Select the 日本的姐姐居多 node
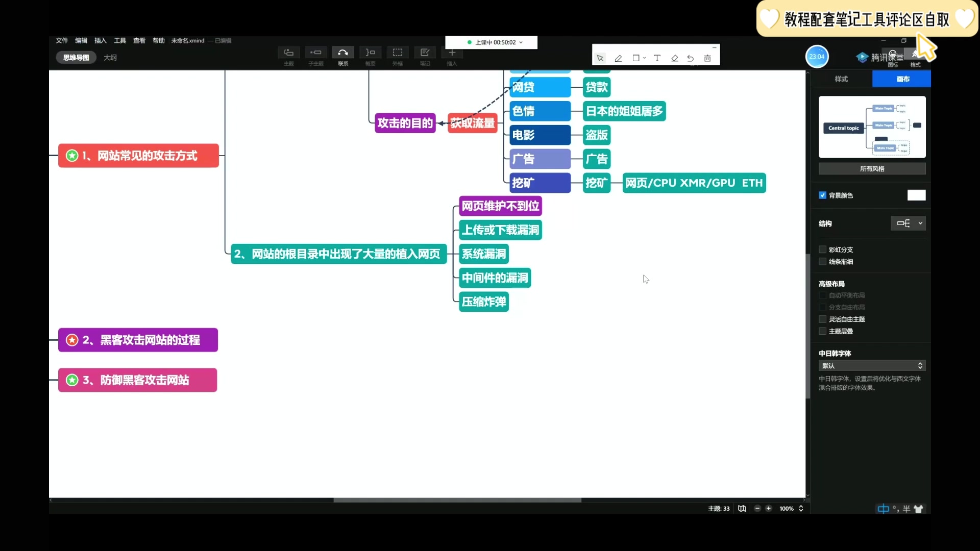Screen dimensions: 980x551 pyautogui.click(x=624, y=111)
